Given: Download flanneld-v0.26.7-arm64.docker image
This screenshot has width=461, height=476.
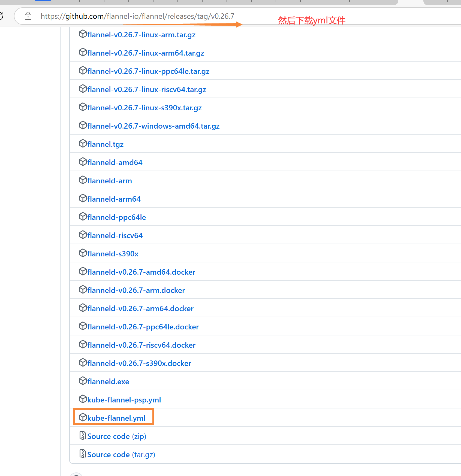Looking at the screenshot, I should click(x=140, y=309).
